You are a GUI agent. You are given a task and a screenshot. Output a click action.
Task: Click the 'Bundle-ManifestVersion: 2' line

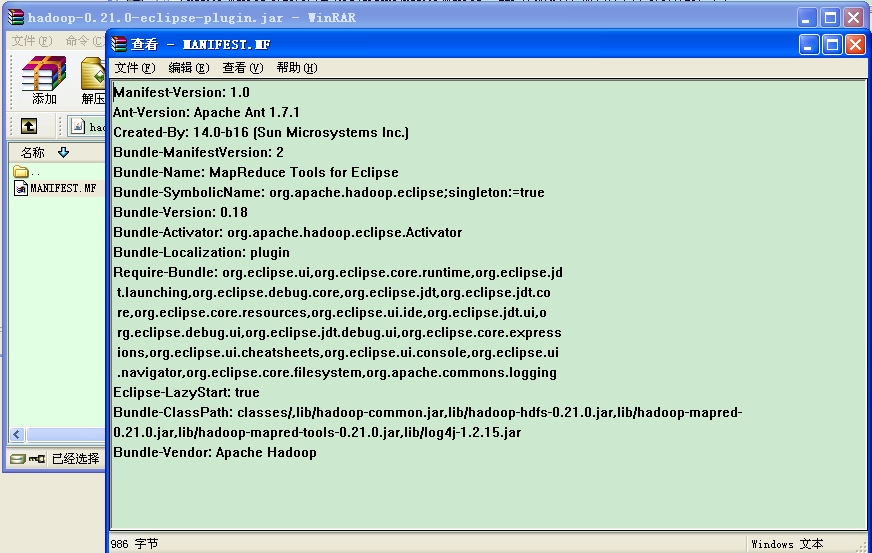coord(199,152)
